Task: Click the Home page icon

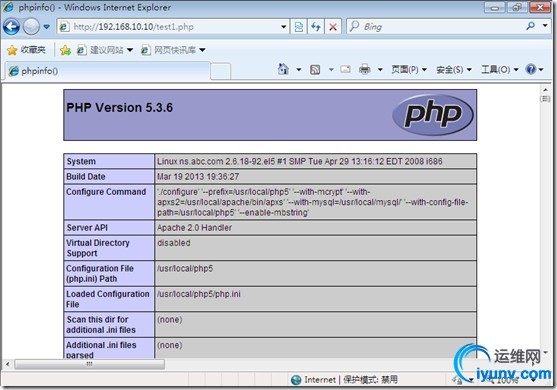Action: pyautogui.click(x=283, y=69)
